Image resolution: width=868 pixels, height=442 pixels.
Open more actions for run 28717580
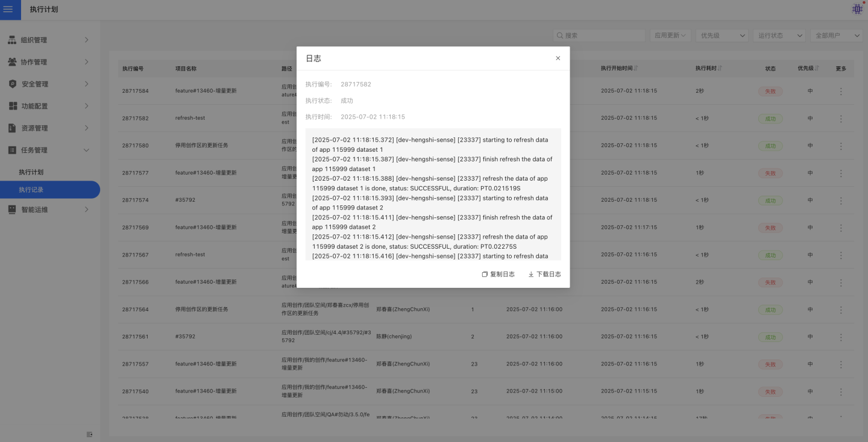coord(841,146)
